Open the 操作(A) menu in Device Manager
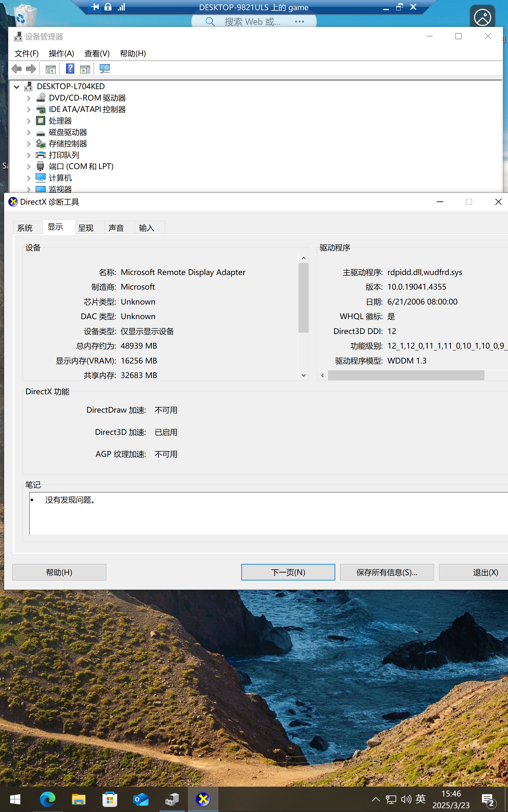 61,53
